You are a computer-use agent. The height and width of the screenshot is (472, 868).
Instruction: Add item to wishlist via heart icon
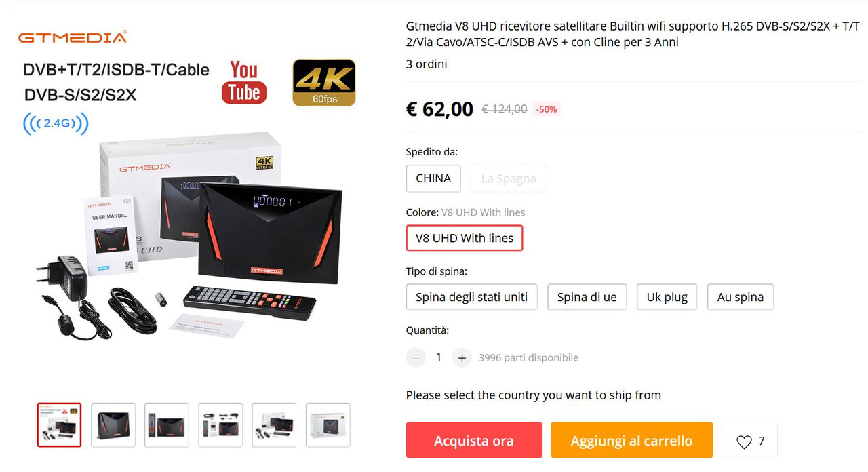coord(749,441)
